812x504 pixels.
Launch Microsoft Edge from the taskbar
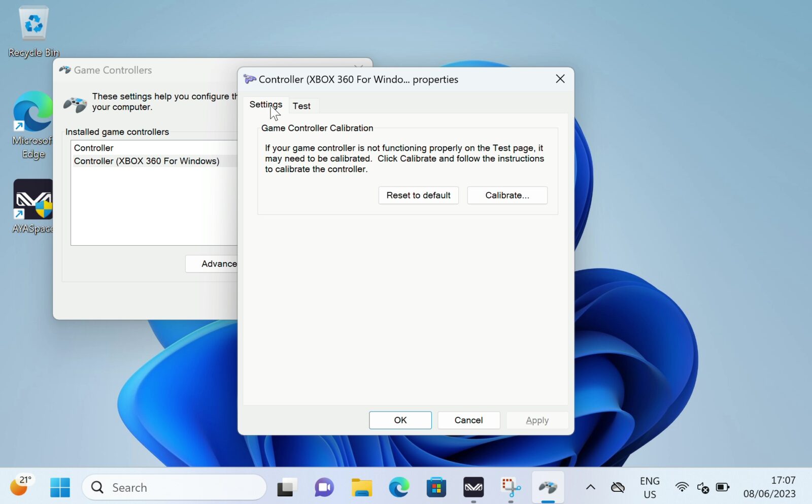coord(399,487)
